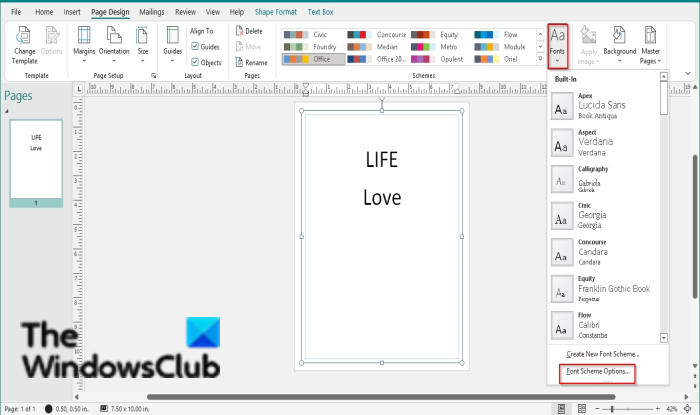Select the Civic Georgia font scheme
The width and height of the screenshot is (700, 415).
tap(605, 216)
